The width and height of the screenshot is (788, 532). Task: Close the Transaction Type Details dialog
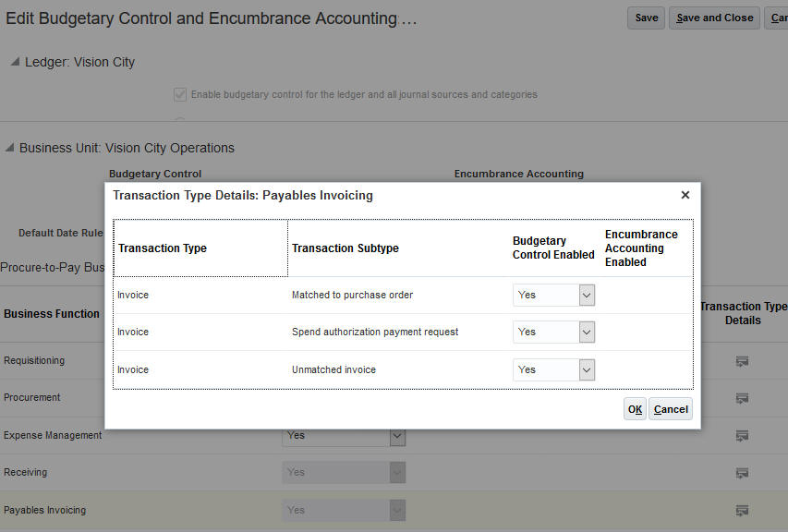point(685,195)
